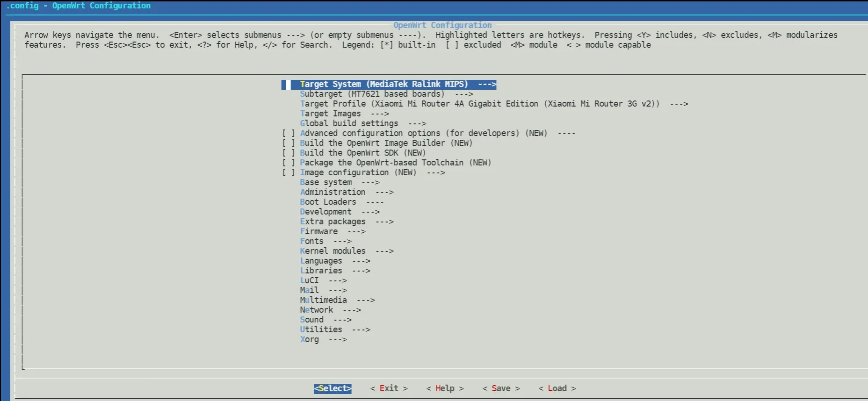This screenshot has height=401, width=868.
Task: Expand the Extra packages submenu
Action: tap(347, 222)
